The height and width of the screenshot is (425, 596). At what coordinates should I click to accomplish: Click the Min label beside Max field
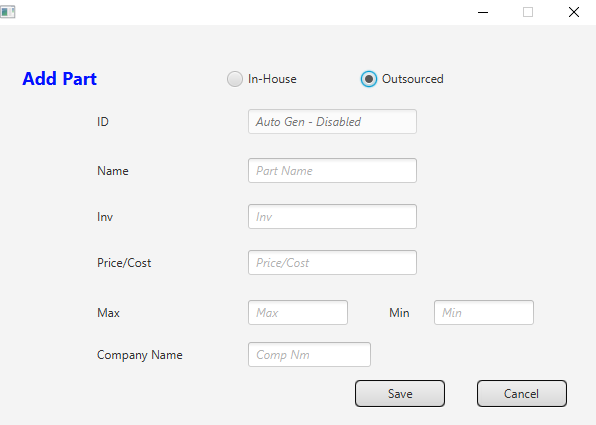pyautogui.click(x=399, y=312)
